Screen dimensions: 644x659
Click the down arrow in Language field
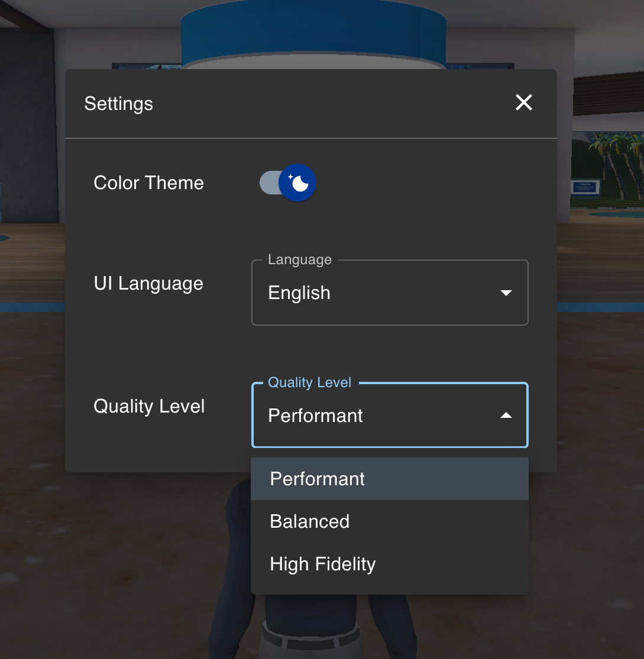click(506, 293)
